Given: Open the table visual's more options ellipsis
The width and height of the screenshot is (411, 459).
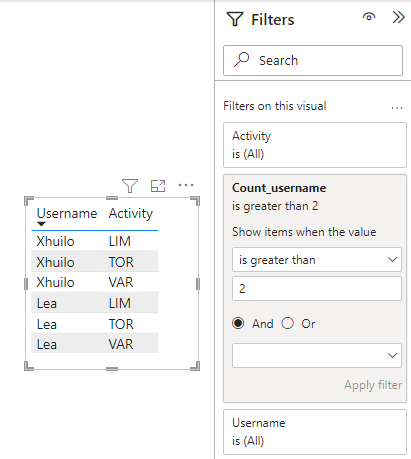Looking at the screenshot, I should click(186, 185).
